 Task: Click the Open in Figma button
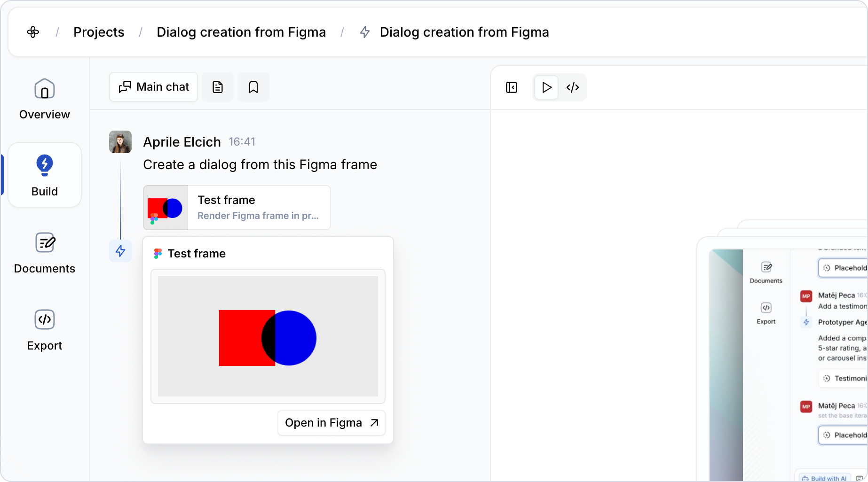tap(331, 423)
